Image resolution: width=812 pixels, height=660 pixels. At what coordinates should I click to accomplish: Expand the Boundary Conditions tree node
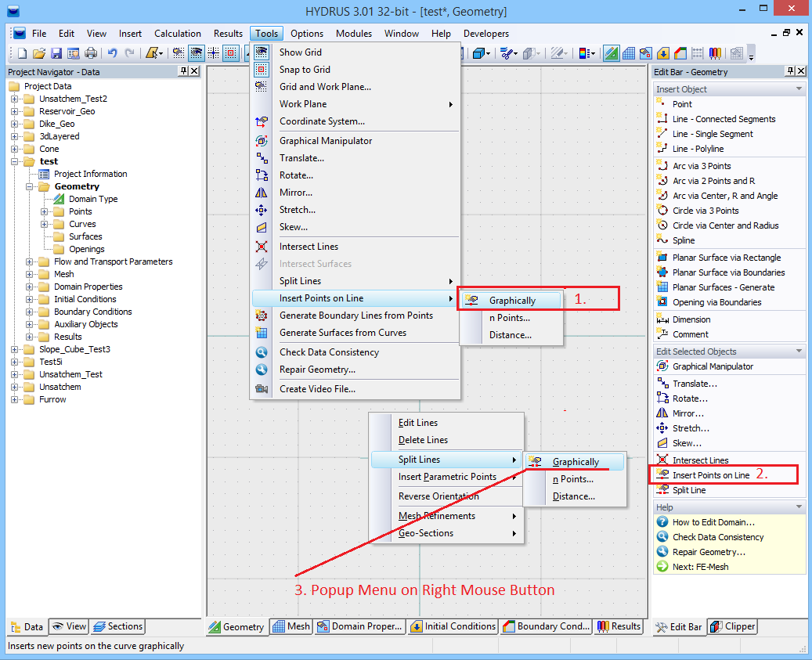tap(30, 312)
